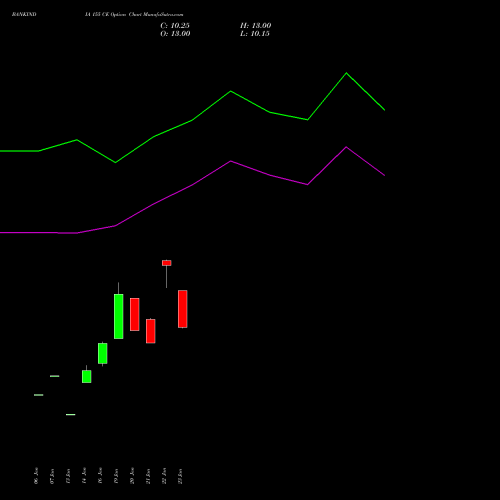Select the red candle above 20 Jan
The image size is (500, 500).
[135, 314]
